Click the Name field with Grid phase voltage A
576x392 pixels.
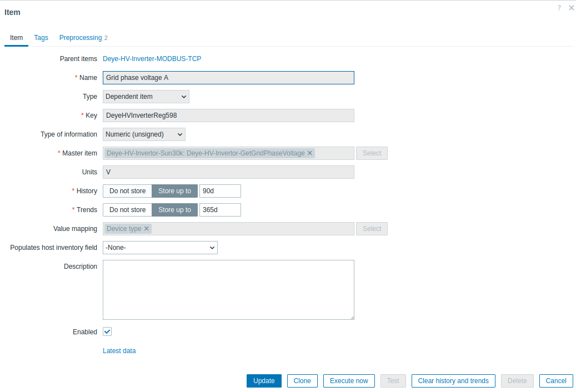228,78
